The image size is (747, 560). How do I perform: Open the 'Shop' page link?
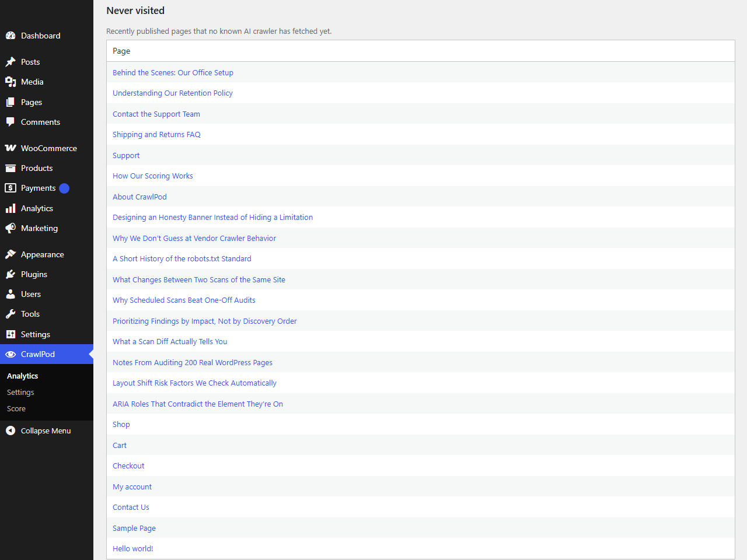(x=121, y=424)
